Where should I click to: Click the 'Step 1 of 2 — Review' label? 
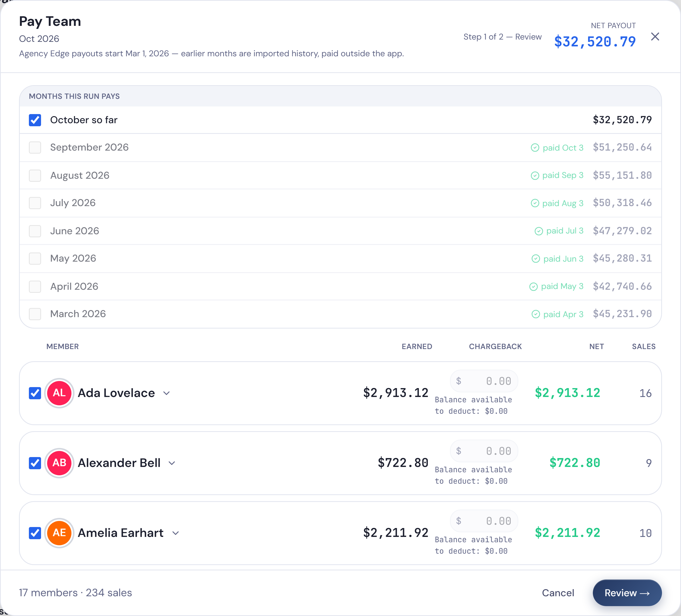502,37
